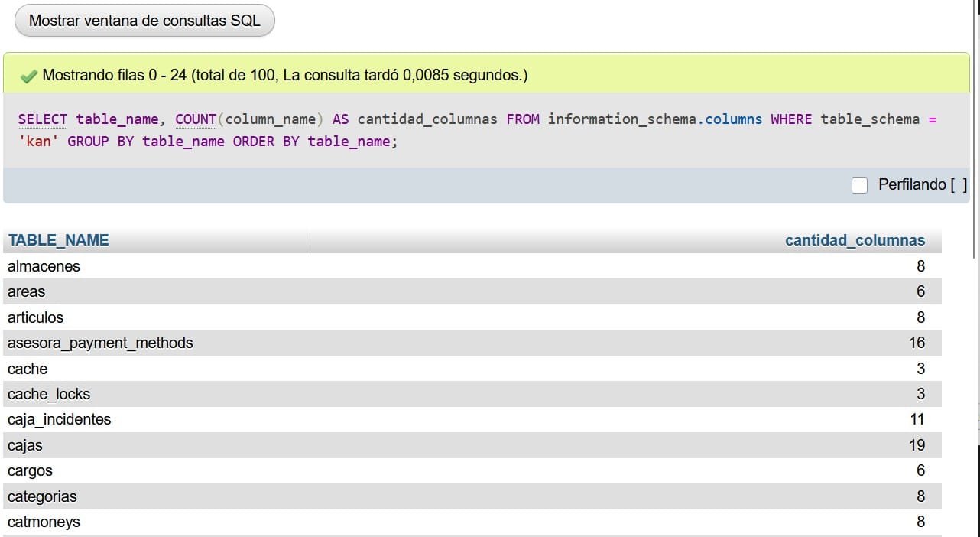The height and width of the screenshot is (537, 980).
Task: Open documentation for the SELECT keyword
Action: point(42,119)
